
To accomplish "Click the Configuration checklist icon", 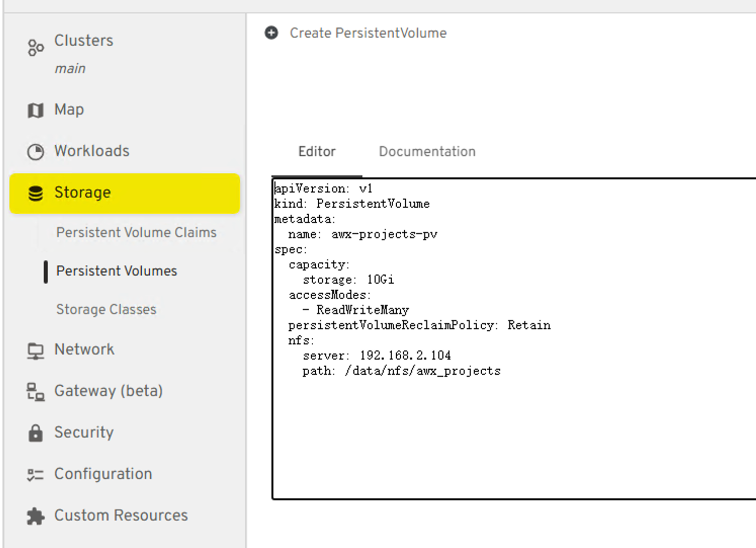I will (x=35, y=475).
